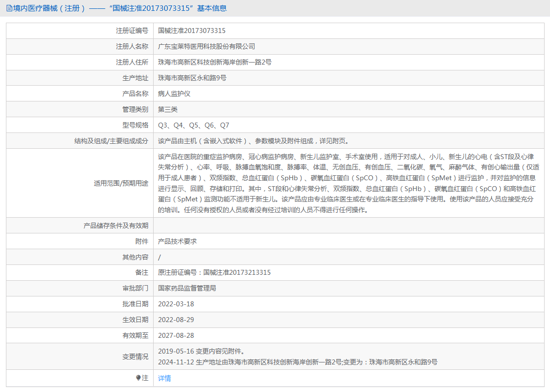
Task: Select change entry 2019-05-16 变更内容见附件
Action: pos(201,351)
